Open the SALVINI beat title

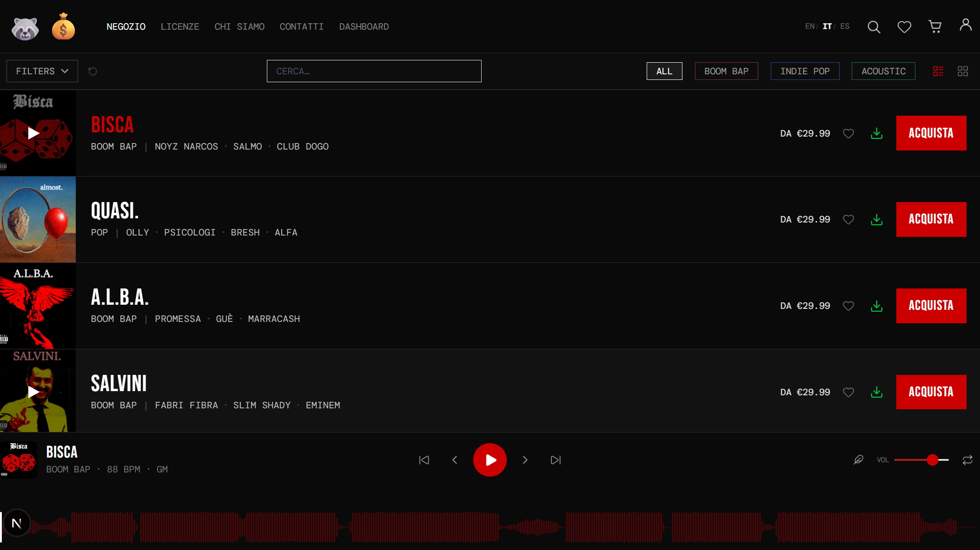click(x=119, y=383)
